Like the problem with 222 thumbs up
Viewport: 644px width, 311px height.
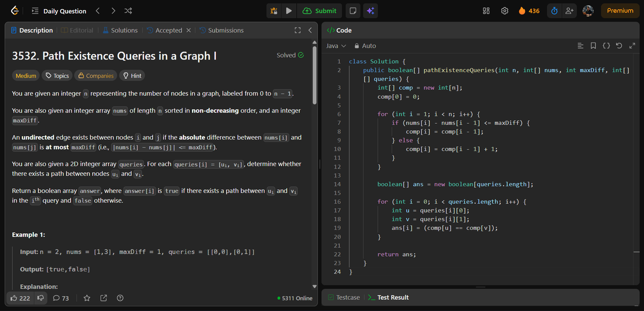click(x=21, y=298)
